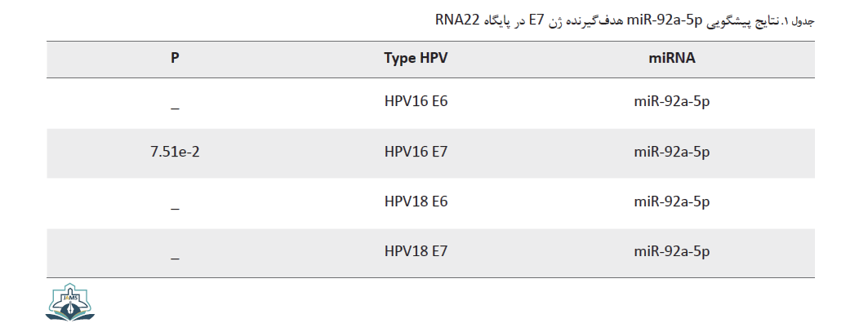Click the word RNA22 in the caption
Image resolution: width=868 pixels, height=323 pixels.
(x=457, y=20)
